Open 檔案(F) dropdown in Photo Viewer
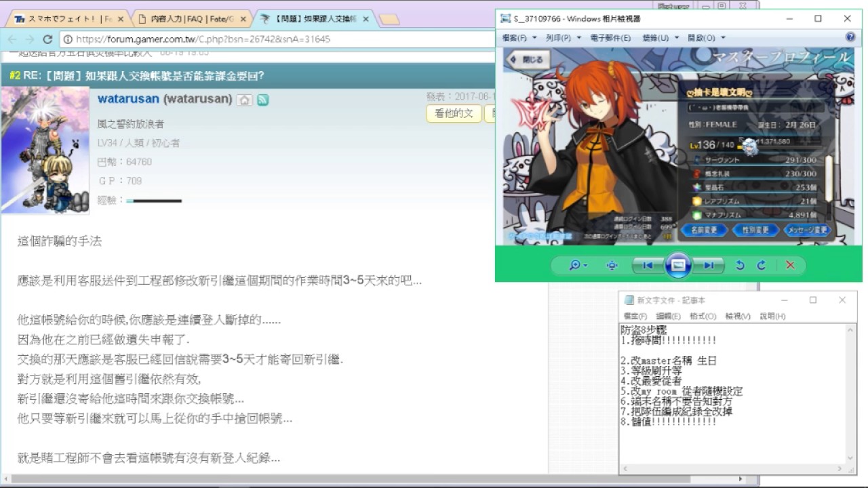Viewport: 868px width, 488px height. pos(519,38)
